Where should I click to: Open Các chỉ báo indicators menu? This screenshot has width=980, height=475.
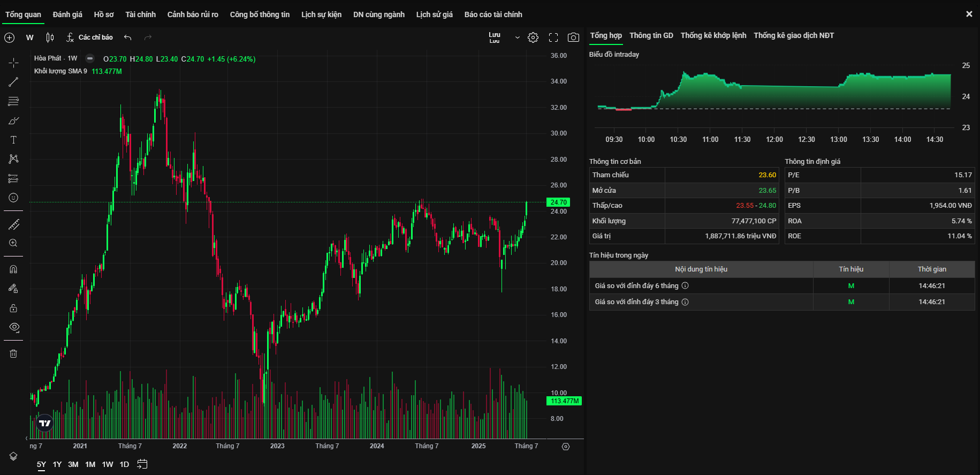(89, 37)
